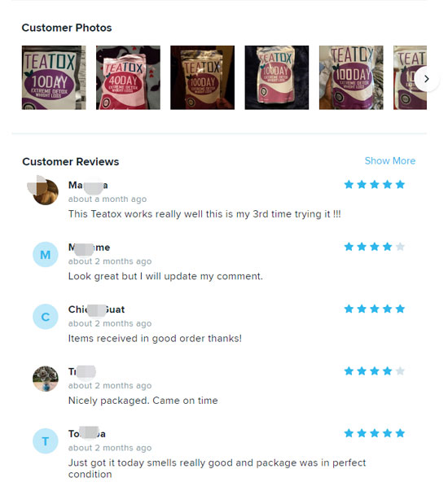Click the Customer Reviews heading
Image resolution: width=448 pixels, height=491 pixels.
click(71, 161)
